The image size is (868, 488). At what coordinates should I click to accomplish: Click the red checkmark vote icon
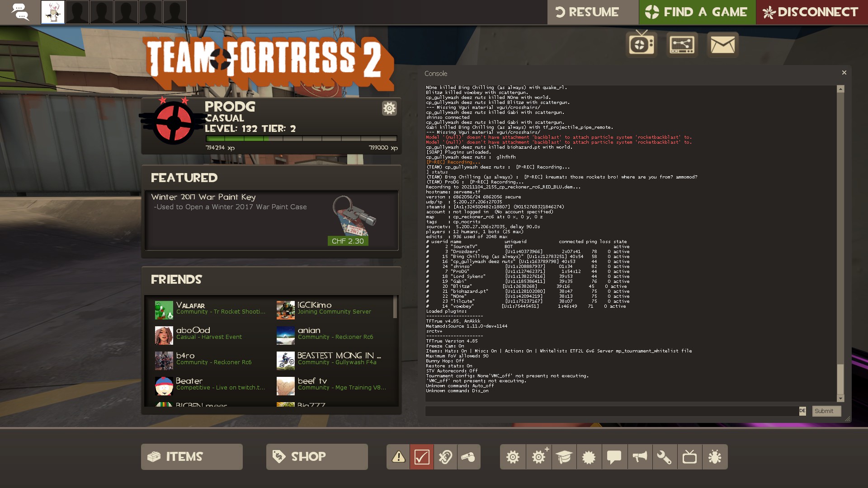(421, 457)
